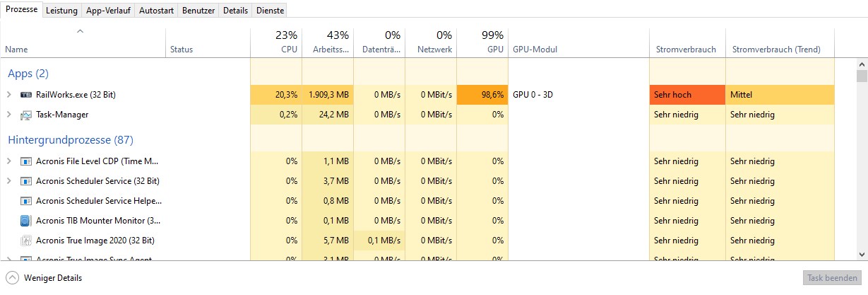The height and width of the screenshot is (295, 868).
Task: Click the Acronis Scheduler Service Helper icon
Action: click(x=26, y=201)
